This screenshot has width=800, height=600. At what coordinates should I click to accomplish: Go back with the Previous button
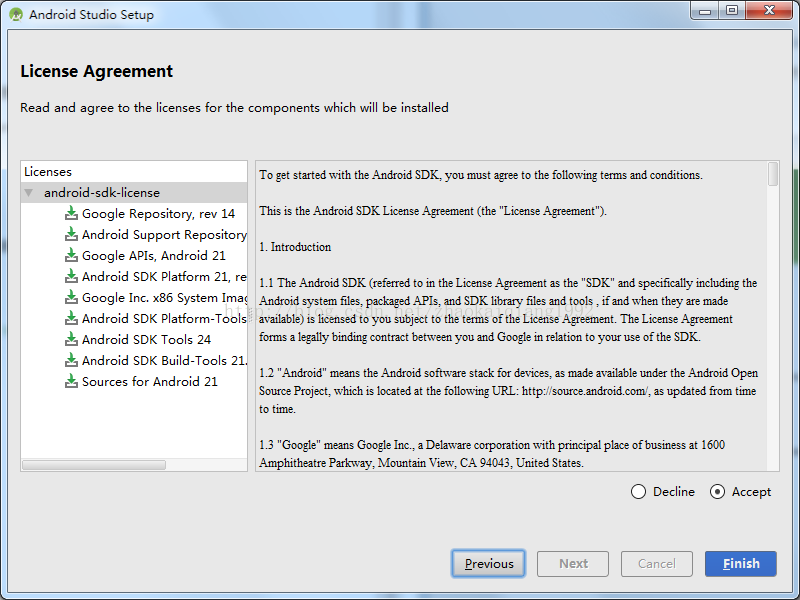[x=488, y=564]
